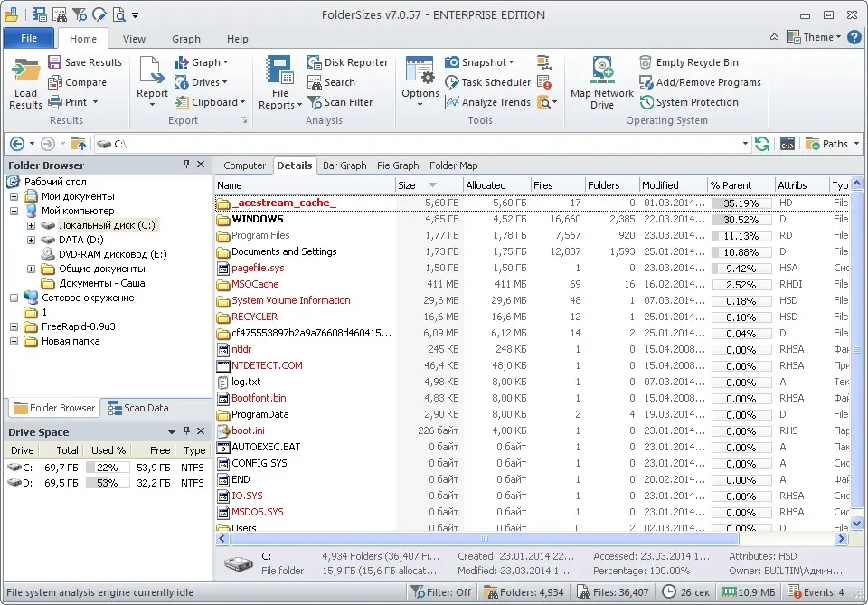Expand the DATA (D:) tree node
The image size is (868, 605).
(x=31, y=240)
